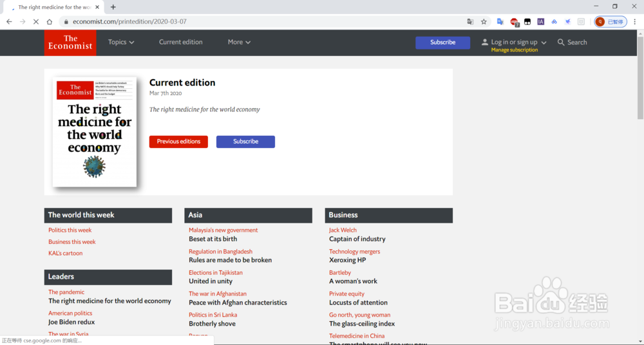This screenshot has width=644, height=345.
Task: Open Current edition in the nav bar
Action: point(181,42)
